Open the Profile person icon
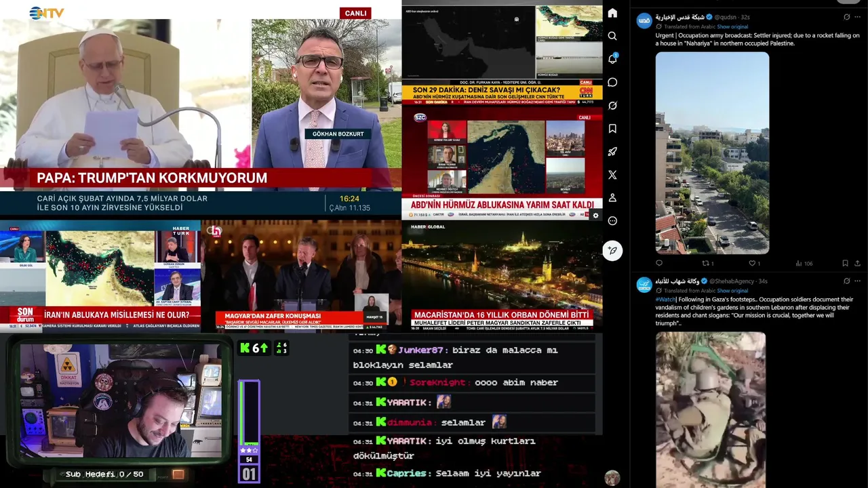This screenshot has width=868, height=488. click(x=612, y=197)
